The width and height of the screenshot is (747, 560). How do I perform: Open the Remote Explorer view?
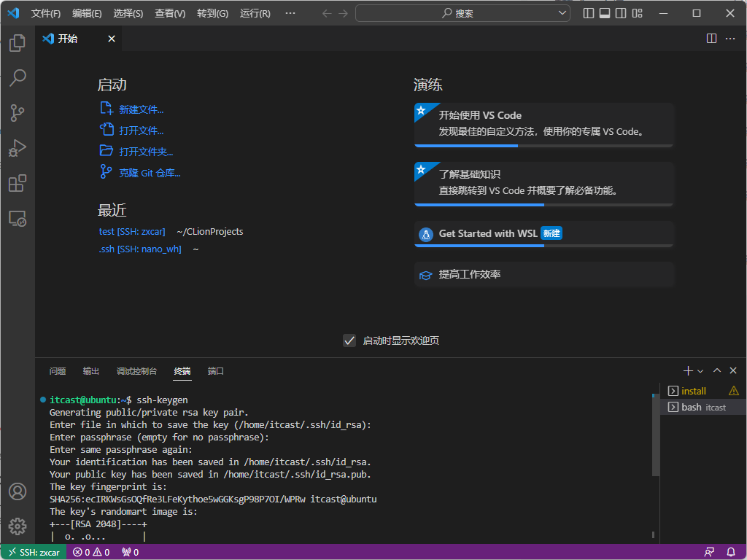[18, 219]
